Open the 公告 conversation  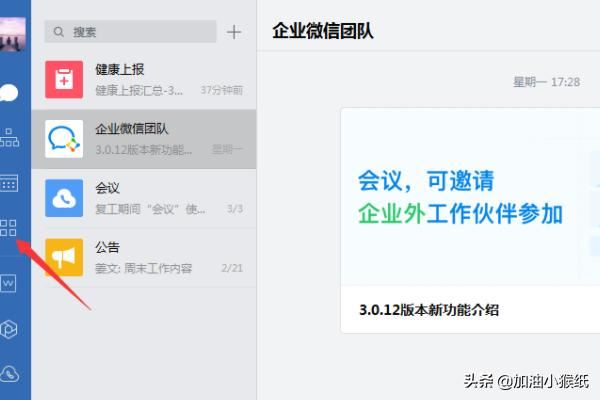(144, 258)
